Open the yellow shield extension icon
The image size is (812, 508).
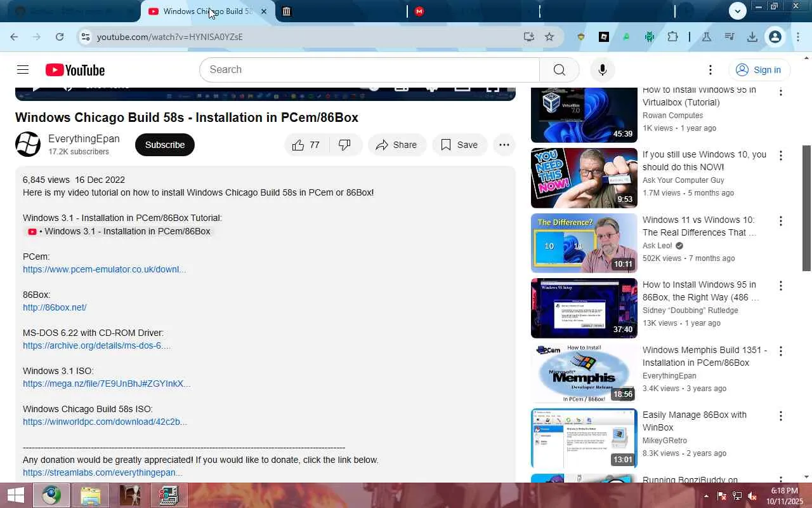pos(580,37)
